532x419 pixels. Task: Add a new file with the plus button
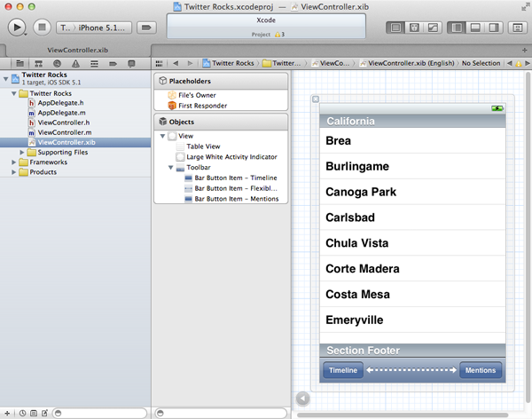pyautogui.click(x=7, y=413)
